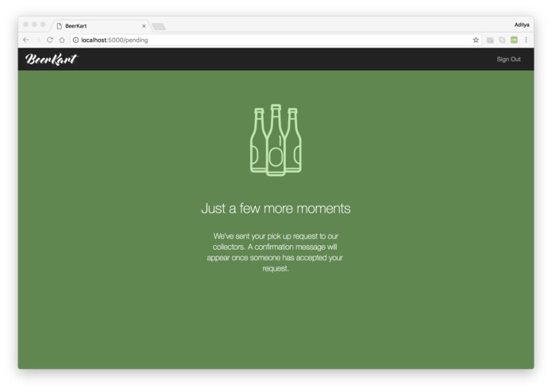Click the page icon on BeerKart tab
Image resolution: width=552 pixels, height=392 pixels.
click(59, 26)
